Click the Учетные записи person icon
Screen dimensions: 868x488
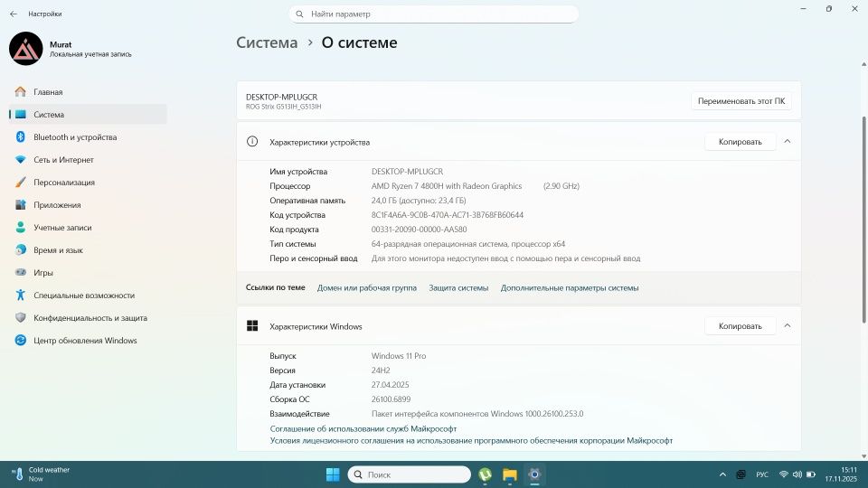coord(21,228)
